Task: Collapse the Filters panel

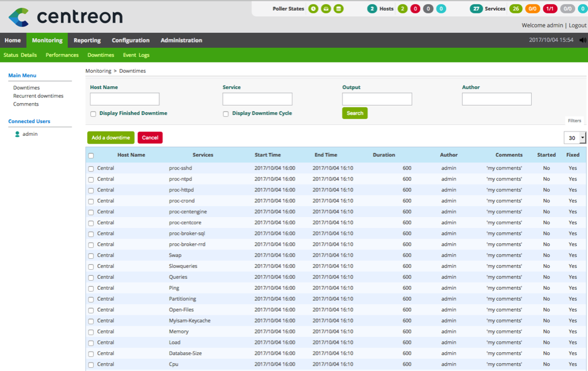Action: point(574,121)
